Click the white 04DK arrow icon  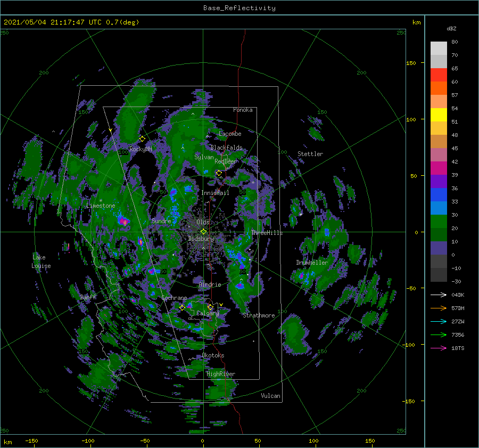tap(439, 295)
